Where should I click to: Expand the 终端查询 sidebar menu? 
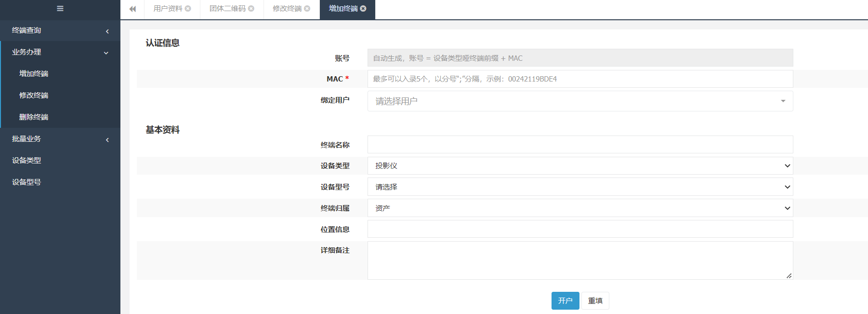point(60,30)
